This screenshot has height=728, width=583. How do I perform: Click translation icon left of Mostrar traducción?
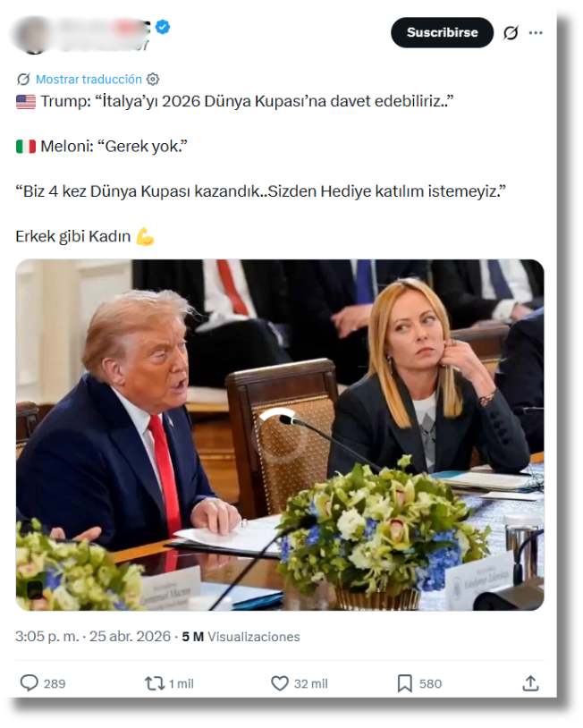point(23,80)
